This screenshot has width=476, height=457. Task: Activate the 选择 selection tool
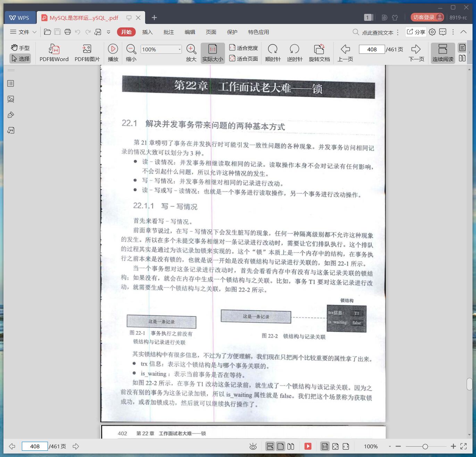point(20,58)
